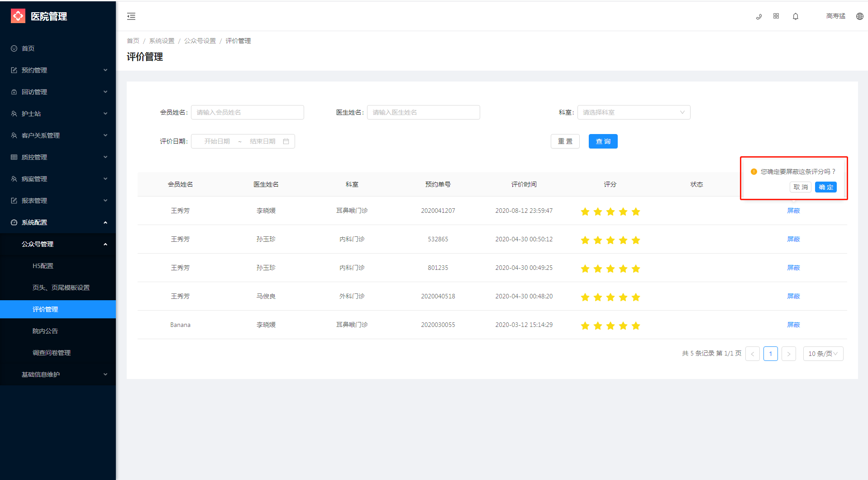The height and width of the screenshot is (480, 868).
Task: Focus the 医生姓名 input field
Action: (424, 112)
